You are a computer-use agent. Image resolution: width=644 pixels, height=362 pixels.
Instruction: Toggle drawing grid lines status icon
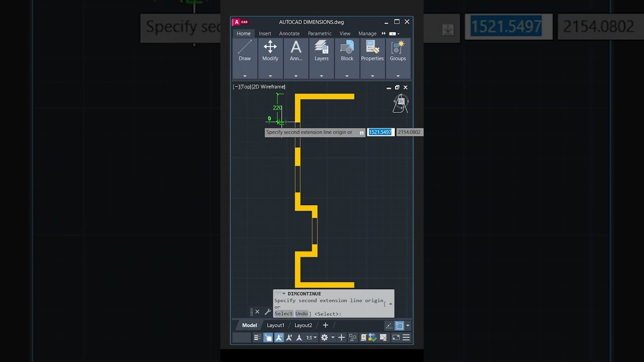(258, 337)
